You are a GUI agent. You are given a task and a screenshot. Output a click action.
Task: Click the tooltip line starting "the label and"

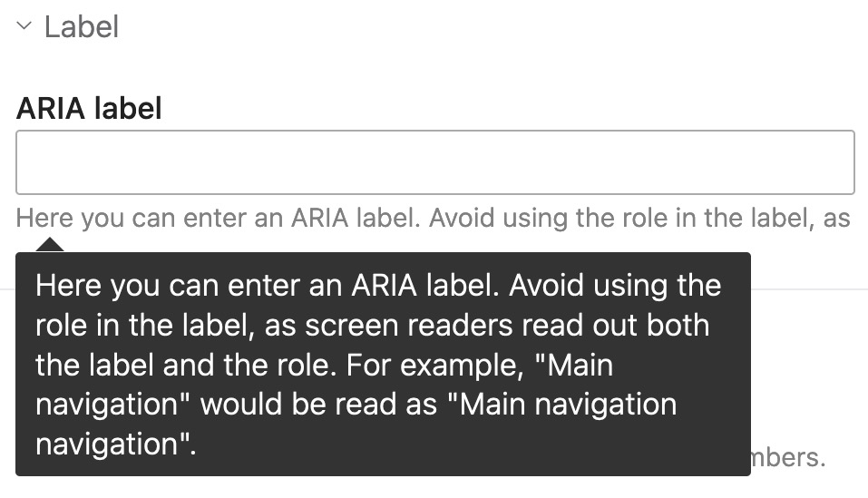click(324, 366)
